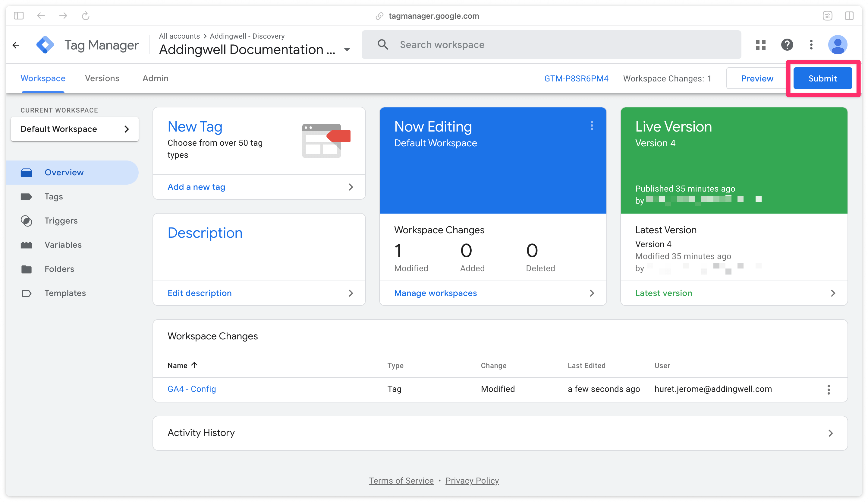Expand Activity History section
Image resolution: width=868 pixels, height=502 pixels.
tap(833, 433)
